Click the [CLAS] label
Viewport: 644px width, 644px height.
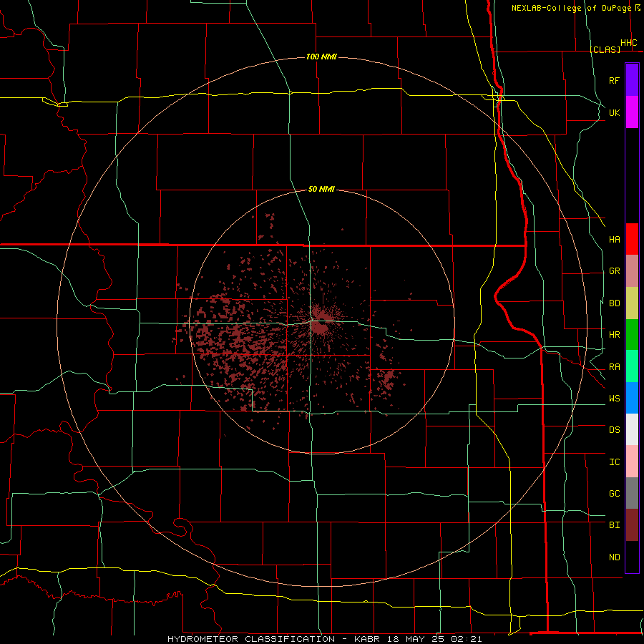(605, 49)
